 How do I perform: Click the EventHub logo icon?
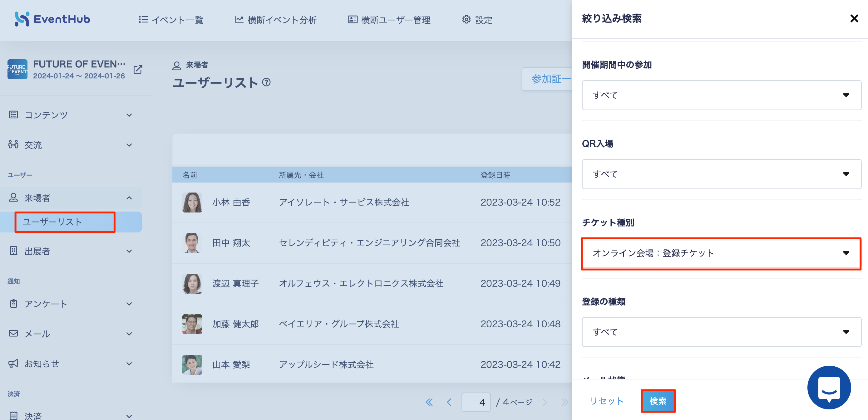click(22, 19)
